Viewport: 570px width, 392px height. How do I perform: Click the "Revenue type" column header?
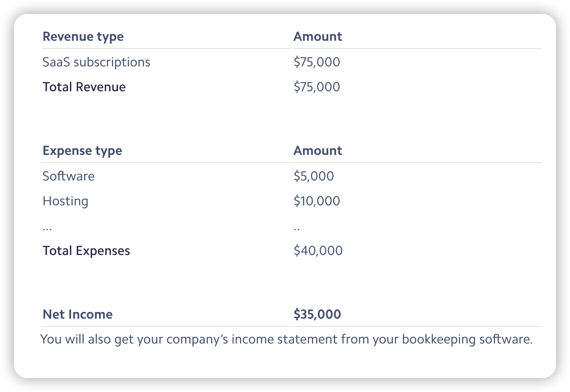pos(83,37)
